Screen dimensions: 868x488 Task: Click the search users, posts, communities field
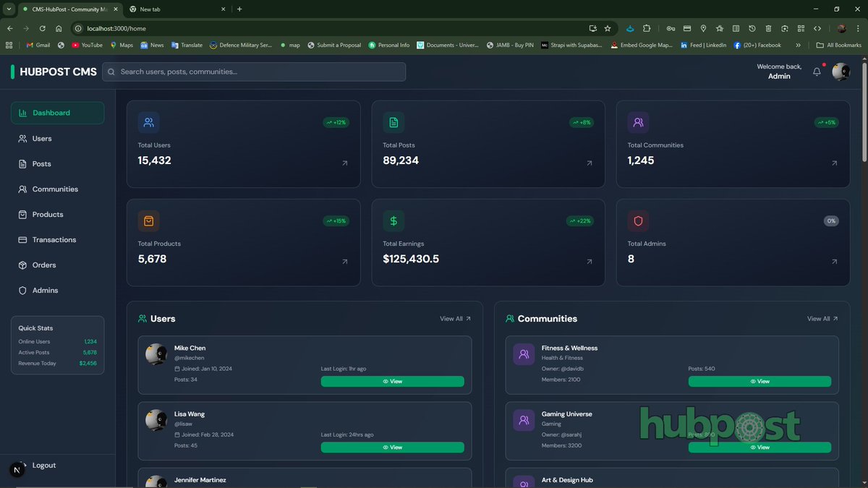tap(254, 72)
